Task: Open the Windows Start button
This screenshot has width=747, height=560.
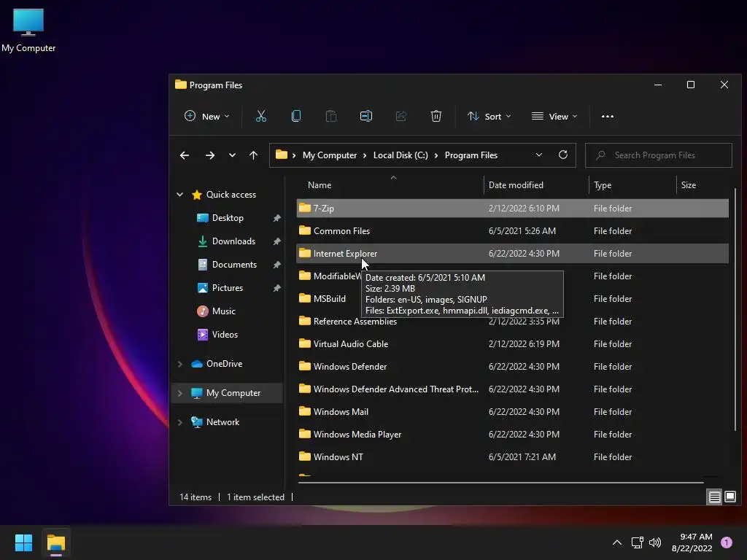Action: (23, 542)
